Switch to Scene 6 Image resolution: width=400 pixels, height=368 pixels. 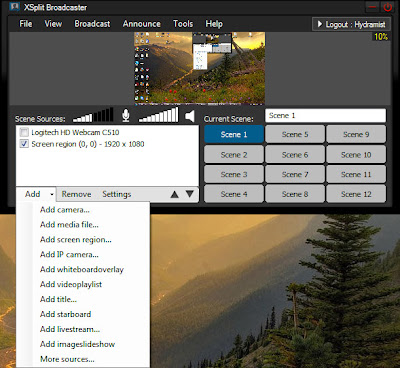[x=295, y=155]
